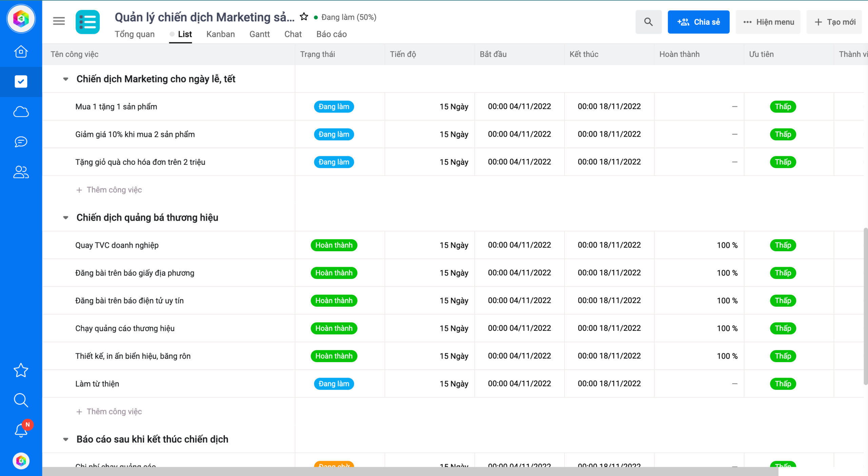Open the chat bubble icon in sidebar
Viewport: 868px width, 476px height.
[21, 141]
